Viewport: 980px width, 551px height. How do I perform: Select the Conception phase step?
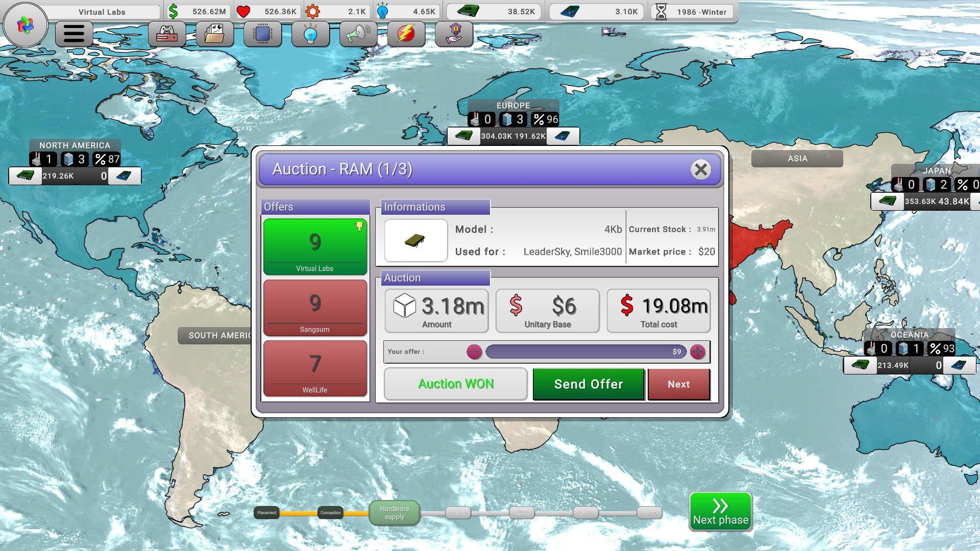tap(330, 513)
